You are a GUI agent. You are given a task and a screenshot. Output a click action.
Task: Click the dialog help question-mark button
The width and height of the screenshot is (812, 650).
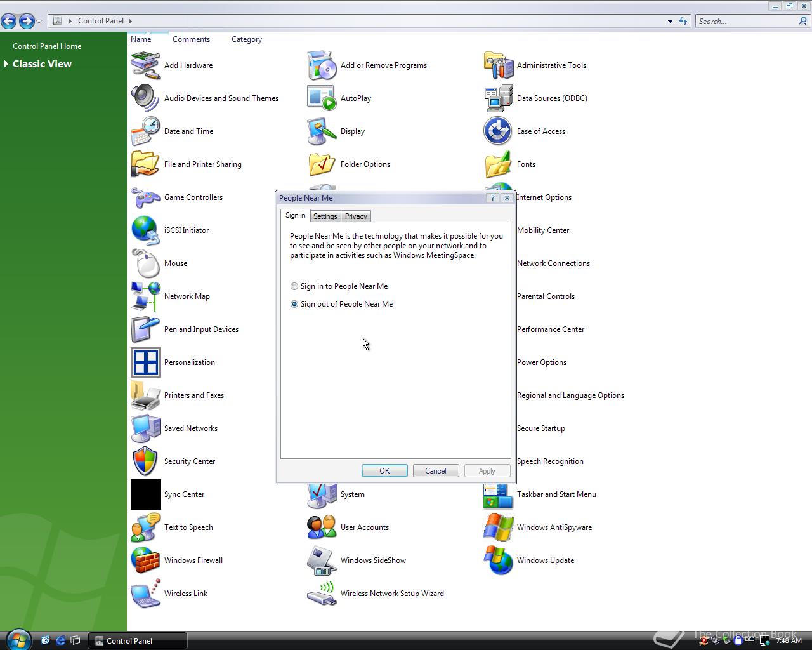tap(493, 198)
